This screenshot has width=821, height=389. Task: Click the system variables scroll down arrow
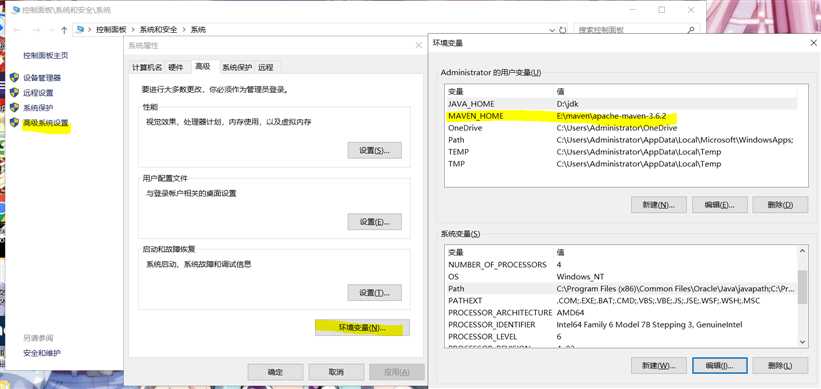(x=803, y=341)
